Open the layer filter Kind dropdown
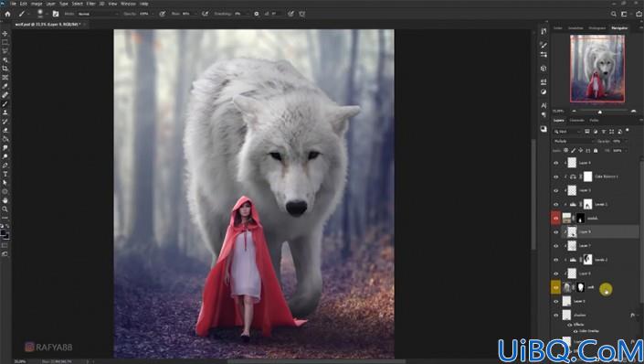Screen dimensions: 644x364 coord(567,132)
